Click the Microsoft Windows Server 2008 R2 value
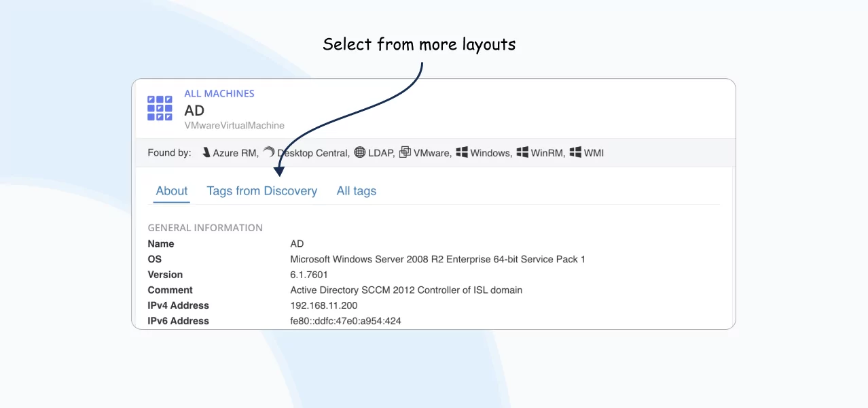The image size is (868, 408). tap(437, 259)
